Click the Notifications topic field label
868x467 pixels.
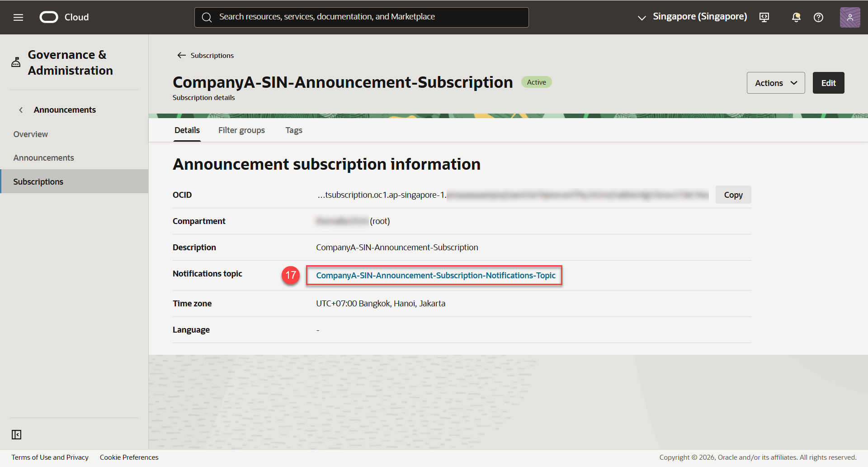coord(208,274)
